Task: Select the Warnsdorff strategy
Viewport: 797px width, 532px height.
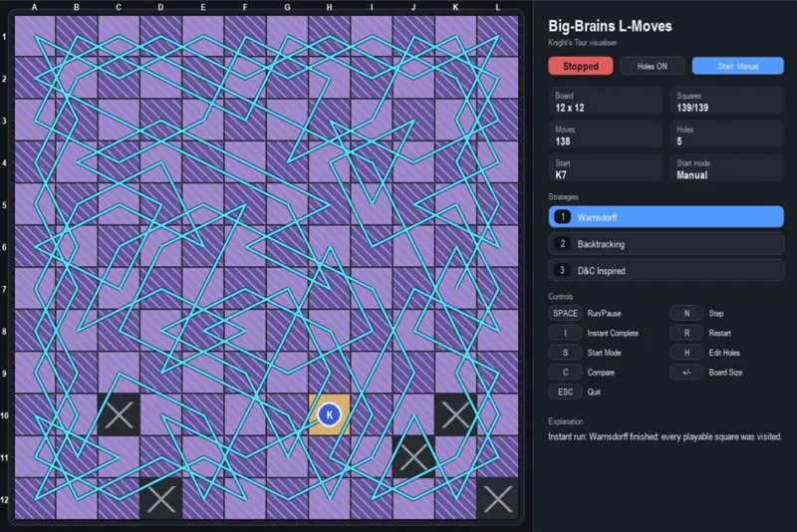Action: point(665,217)
